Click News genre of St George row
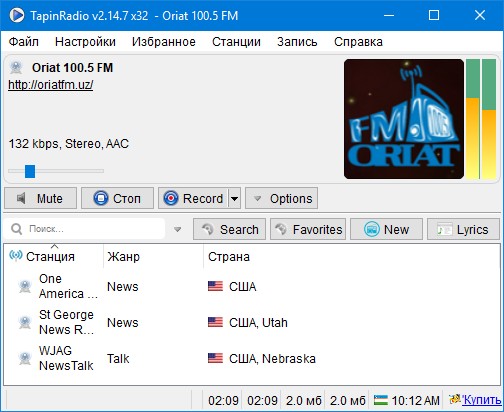Screen dimensions: 504x412 pyautogui.click(x=123, y=323)
